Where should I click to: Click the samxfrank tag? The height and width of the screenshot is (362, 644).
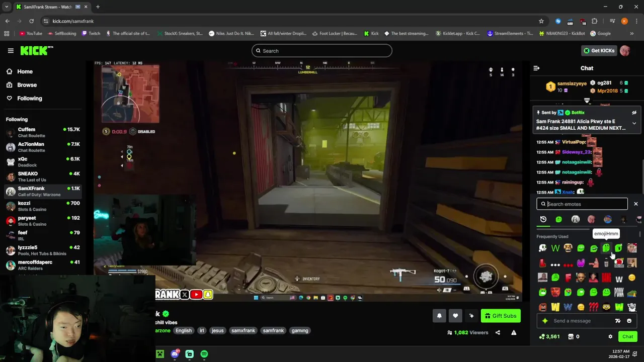[x=243, y=330]
